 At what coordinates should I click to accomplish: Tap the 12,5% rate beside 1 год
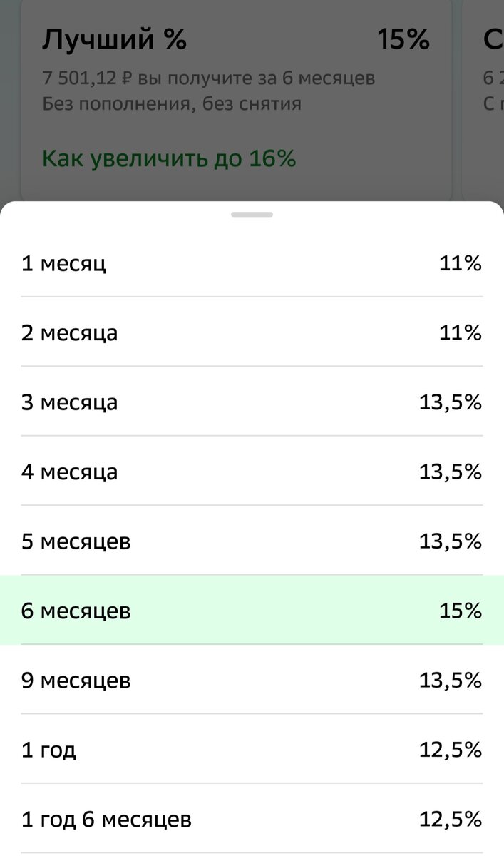tap(451, 750)
